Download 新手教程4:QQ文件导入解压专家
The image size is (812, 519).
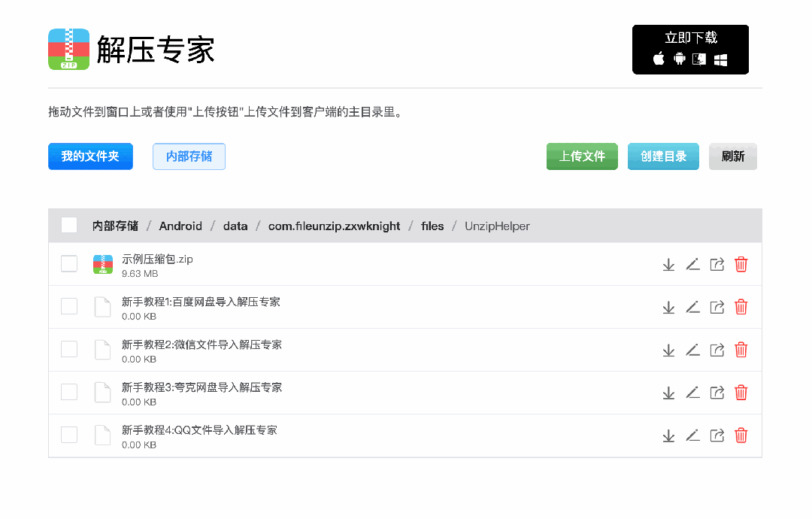tap(668, 435)
